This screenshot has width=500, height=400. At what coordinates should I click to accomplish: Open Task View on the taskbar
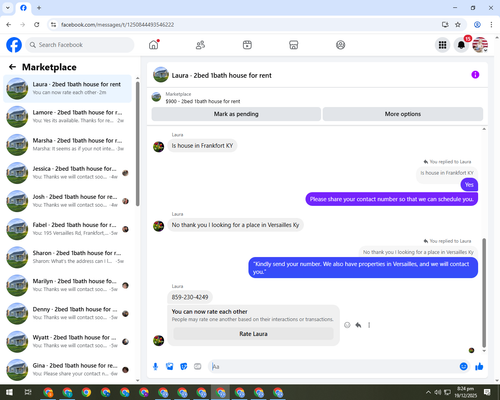28,392
